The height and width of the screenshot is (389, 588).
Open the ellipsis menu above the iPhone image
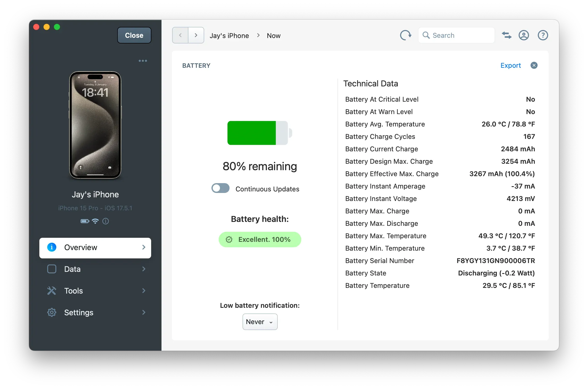tap(143, 61)
